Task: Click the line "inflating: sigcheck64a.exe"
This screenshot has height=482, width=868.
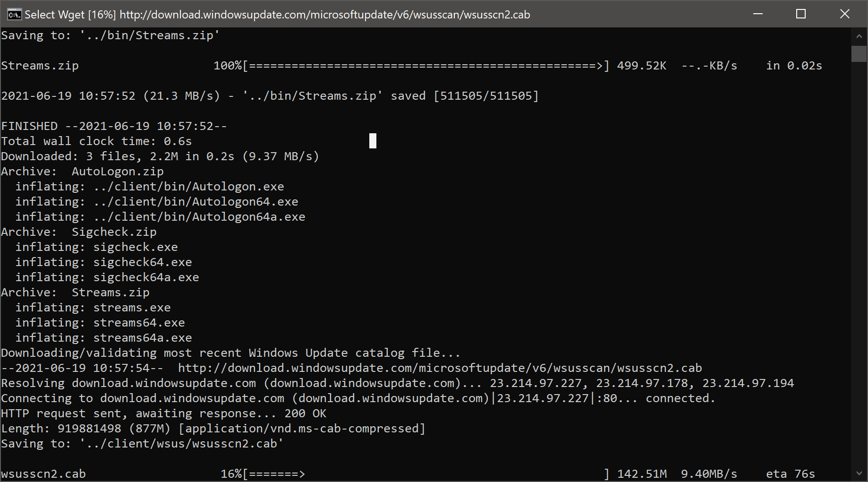Action: pyautogui.click(x=107, y=277)
